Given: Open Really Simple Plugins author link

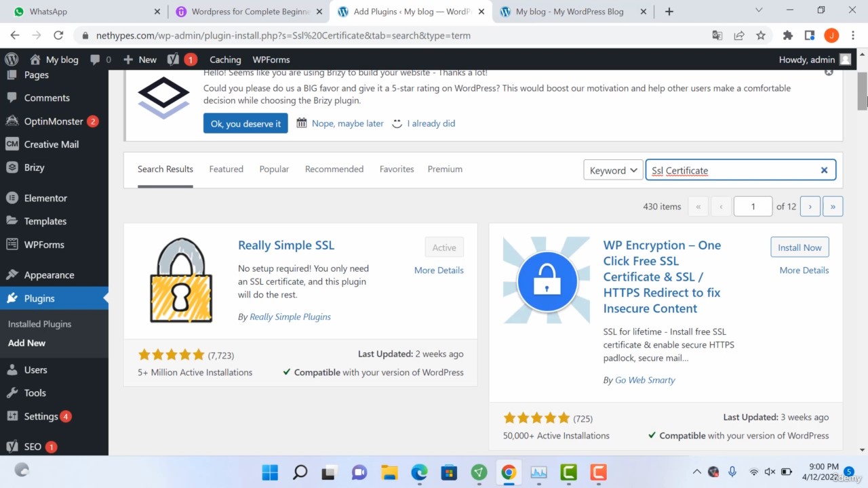Looking at the screenshot, I should pos(290,317).
